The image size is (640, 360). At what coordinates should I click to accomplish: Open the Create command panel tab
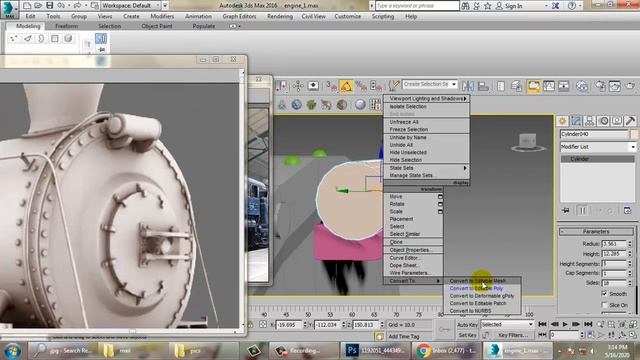point(562,121)
